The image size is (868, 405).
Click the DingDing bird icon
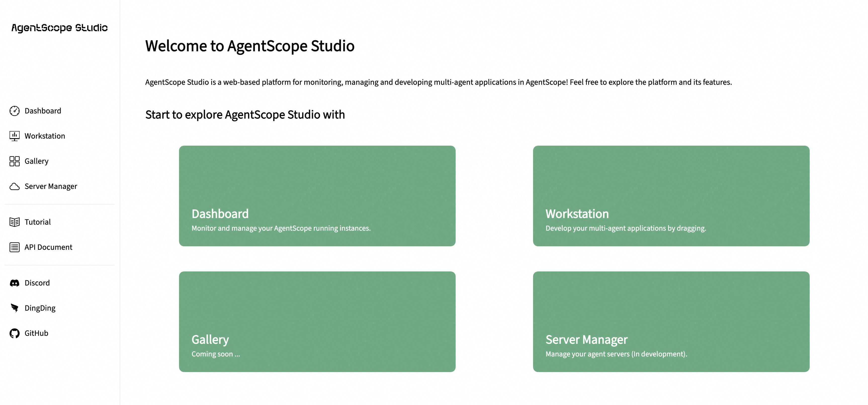(x=15, y=308)
